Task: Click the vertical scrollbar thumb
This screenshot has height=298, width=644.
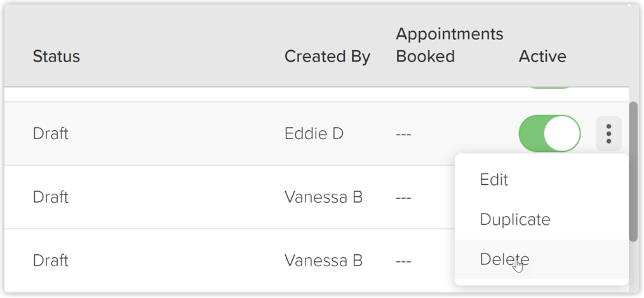Action: pyautogui.click(x=633, y=172)
